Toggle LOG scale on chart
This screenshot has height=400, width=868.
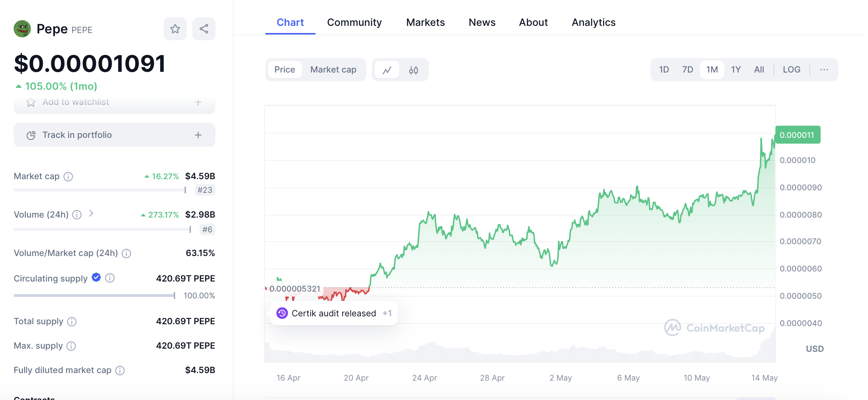point(791,70)
